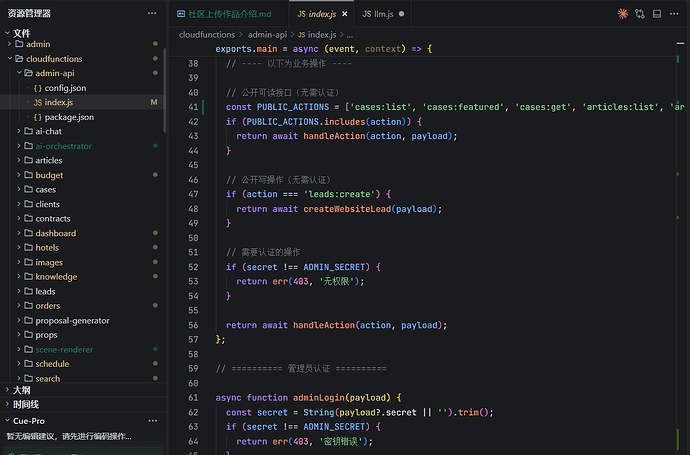
Task: Click the open folder icon of cloudfunctions
Action: (x=19, y=59)
